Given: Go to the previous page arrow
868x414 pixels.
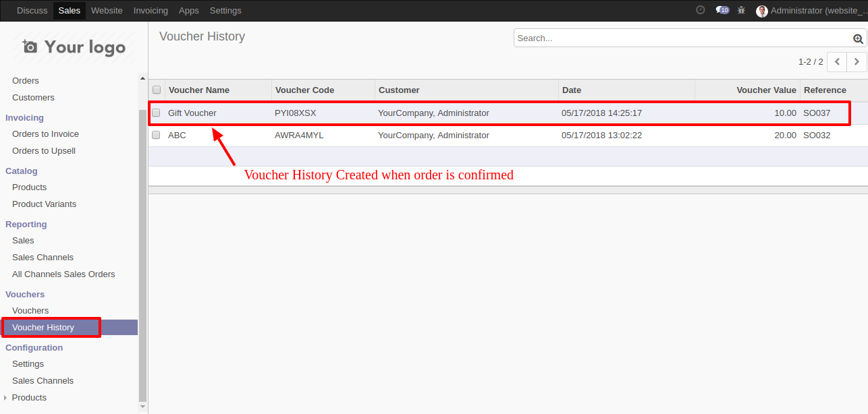Looking at the screenshot, I should tap(837, 61).
